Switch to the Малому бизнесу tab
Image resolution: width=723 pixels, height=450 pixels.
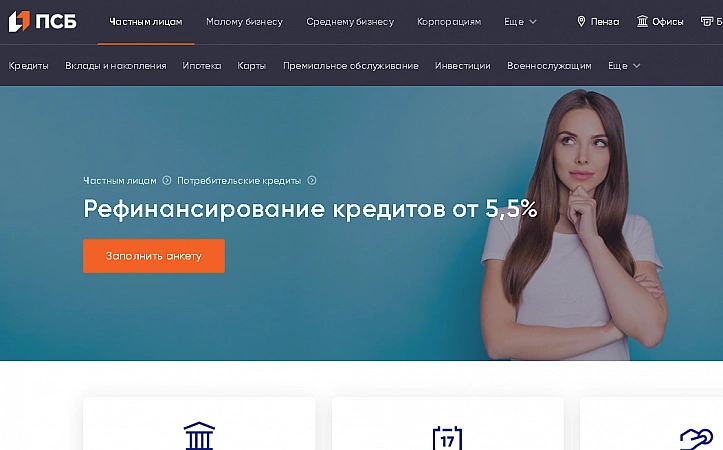(x=244, y=22)
